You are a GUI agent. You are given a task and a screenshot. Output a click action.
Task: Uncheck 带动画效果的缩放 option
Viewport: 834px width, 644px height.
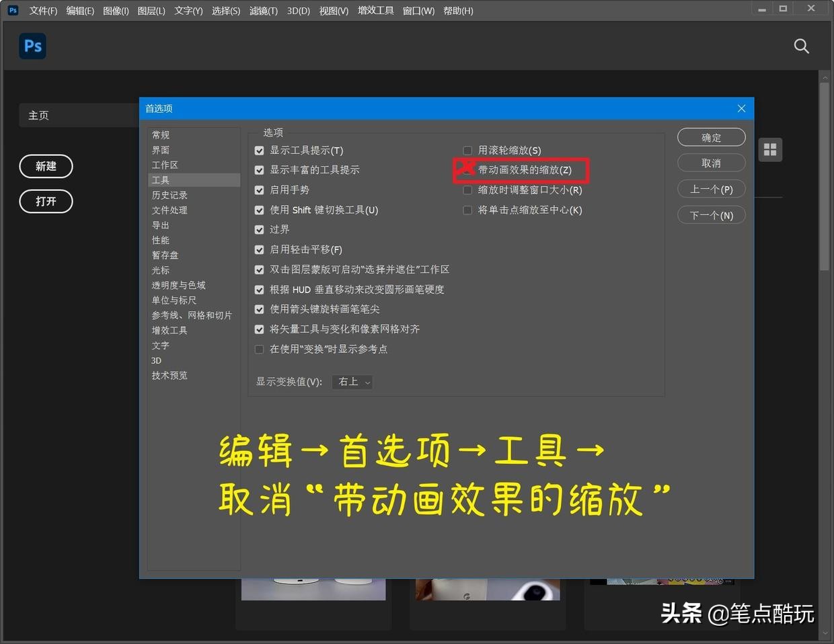pos(467,170)
